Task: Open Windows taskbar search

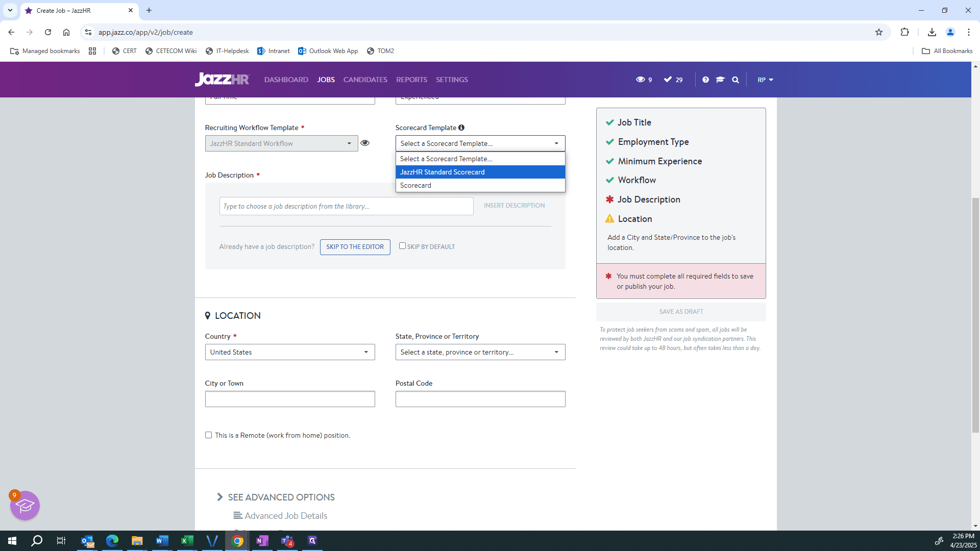Action: click(x=37, y=541)
